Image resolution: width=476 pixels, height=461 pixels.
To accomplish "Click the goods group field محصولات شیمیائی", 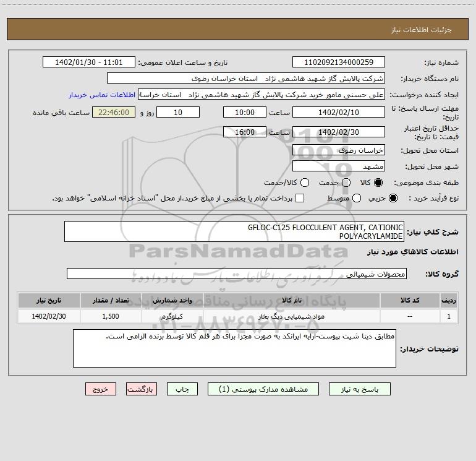I will click(237, 274).
